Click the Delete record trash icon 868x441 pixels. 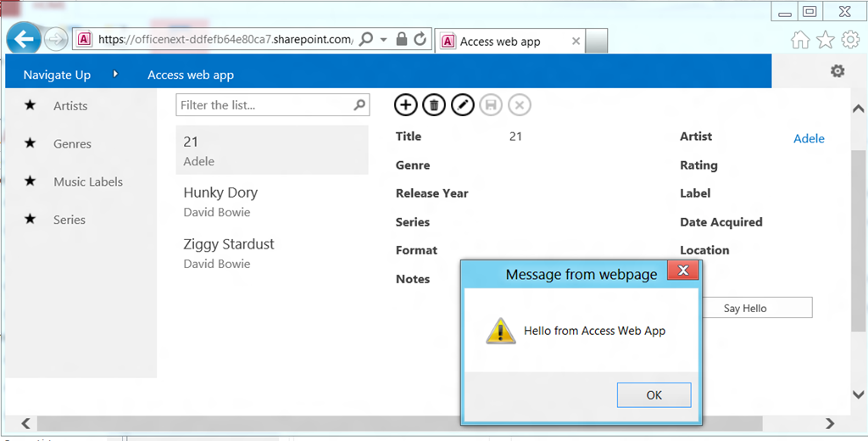(434, 104)
